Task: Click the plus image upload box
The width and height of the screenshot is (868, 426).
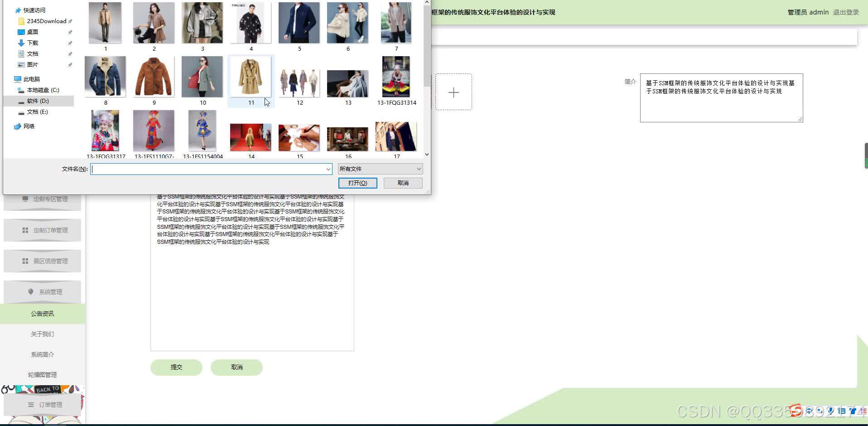Action: tap(453, 92)
